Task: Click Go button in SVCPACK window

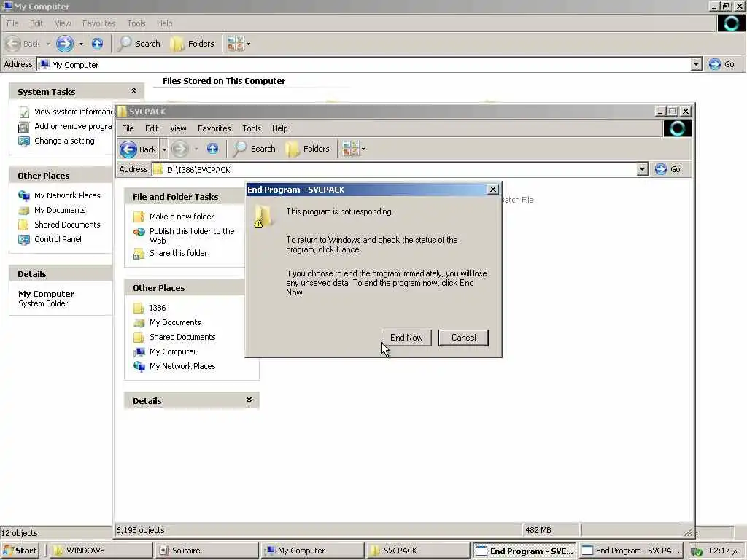Action: tap(668, 169)
